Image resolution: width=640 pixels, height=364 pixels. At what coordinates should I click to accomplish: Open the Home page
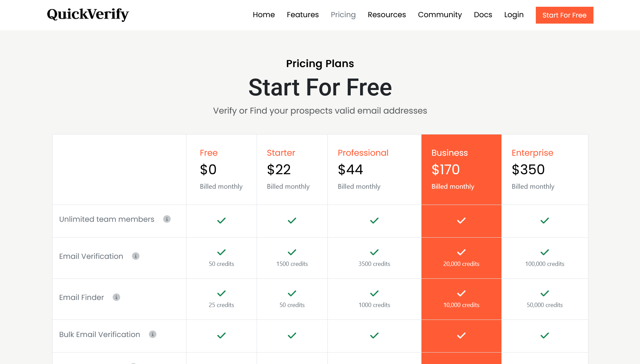point(264,15)
